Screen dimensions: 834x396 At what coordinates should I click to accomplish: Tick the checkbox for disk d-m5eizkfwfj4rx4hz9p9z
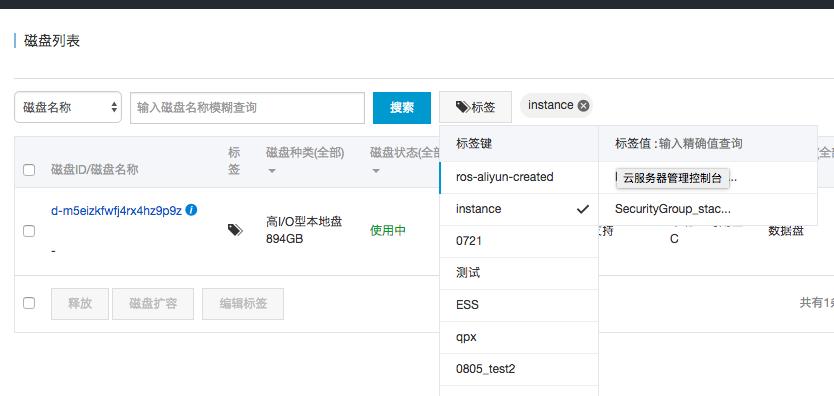tap(29, 231)
